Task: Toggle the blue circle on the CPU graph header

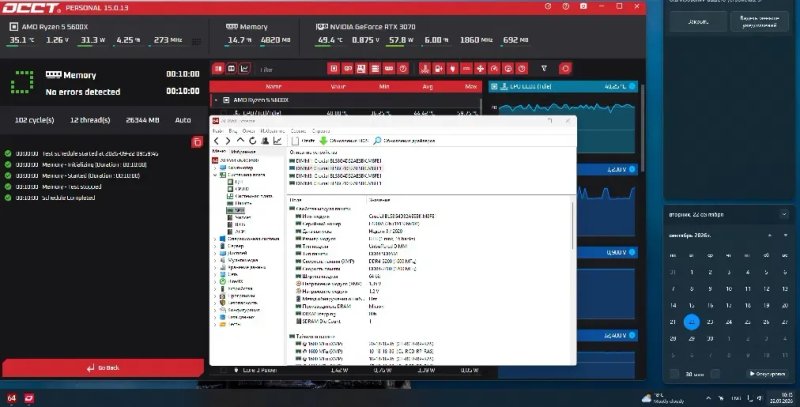Action: click(632, 86)
